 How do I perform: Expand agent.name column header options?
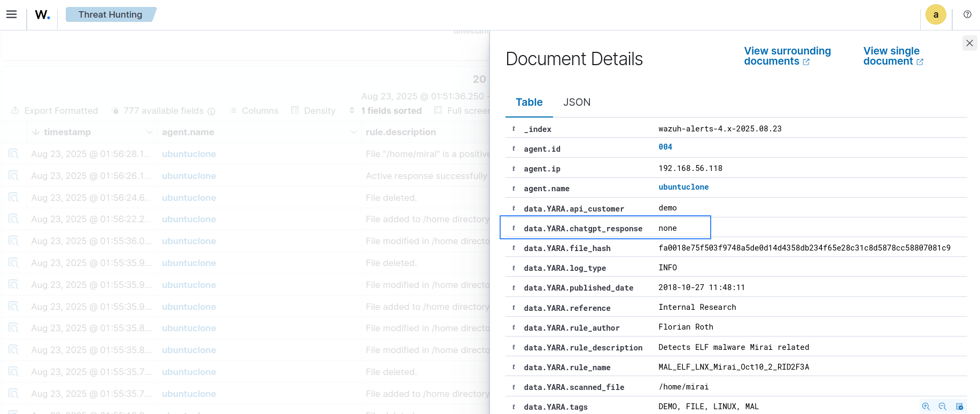click(x=353, y=132)
